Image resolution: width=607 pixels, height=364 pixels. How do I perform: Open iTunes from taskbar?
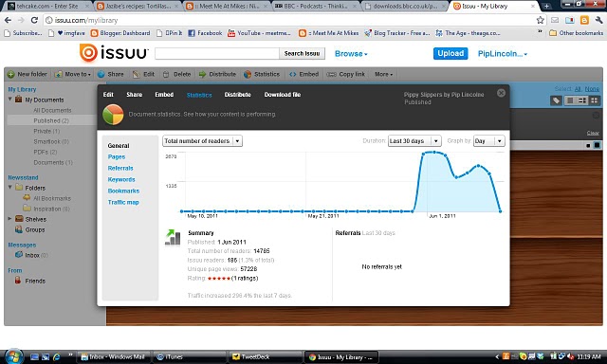190,357
